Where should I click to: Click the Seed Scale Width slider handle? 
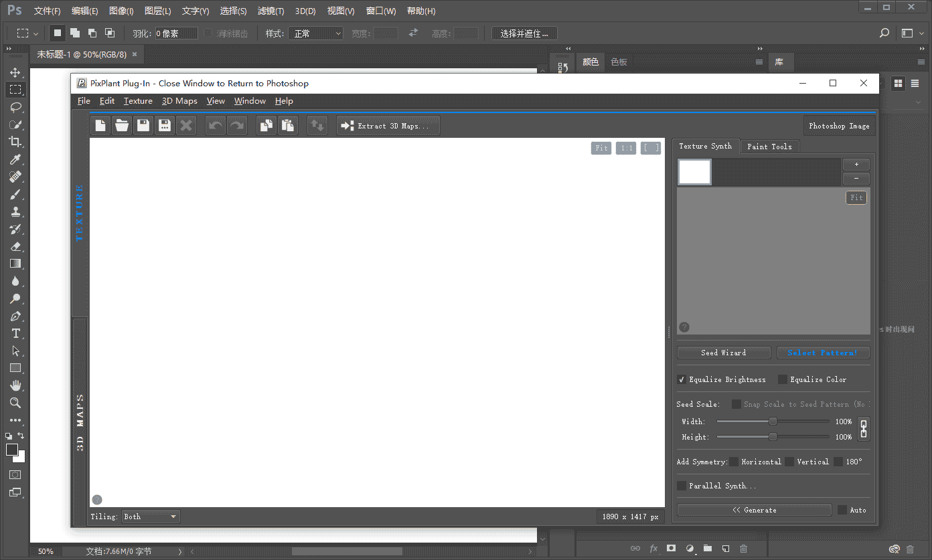coord(773,422)
